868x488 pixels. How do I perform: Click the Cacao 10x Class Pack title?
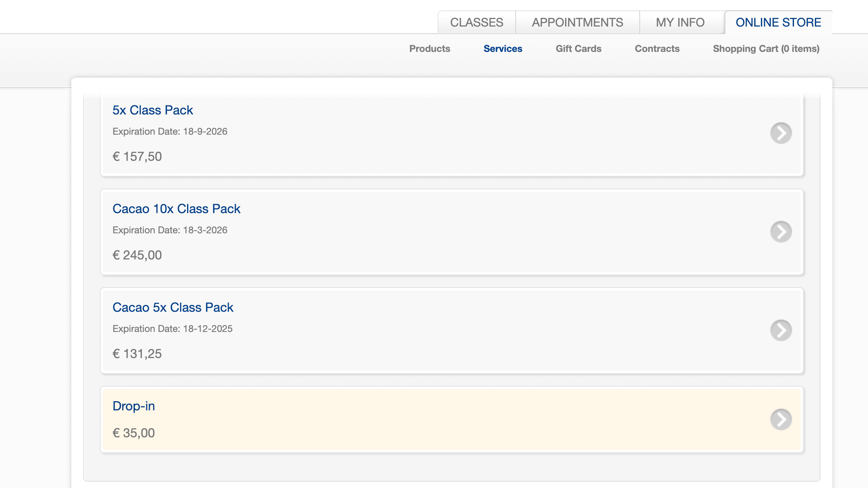click(x=176, y=209)
